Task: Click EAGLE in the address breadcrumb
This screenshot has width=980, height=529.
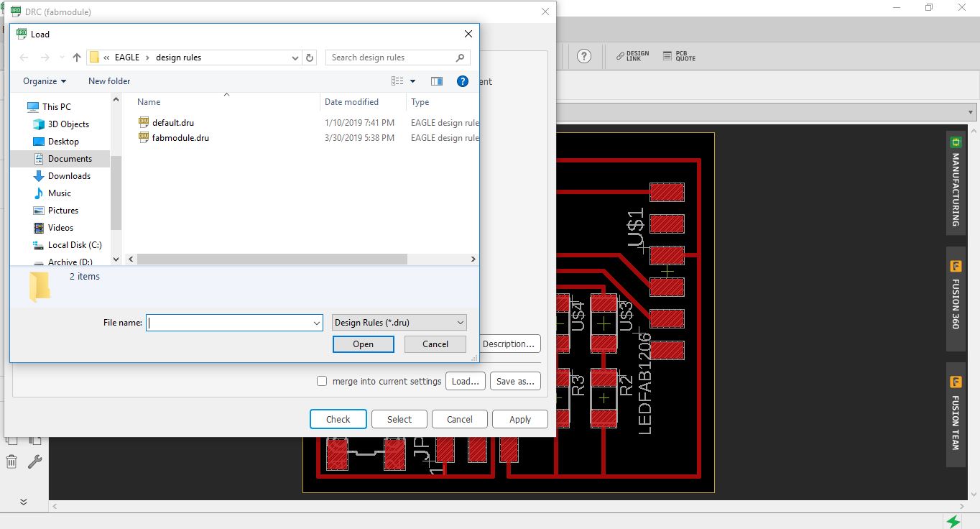Action: tap(127, 57)
